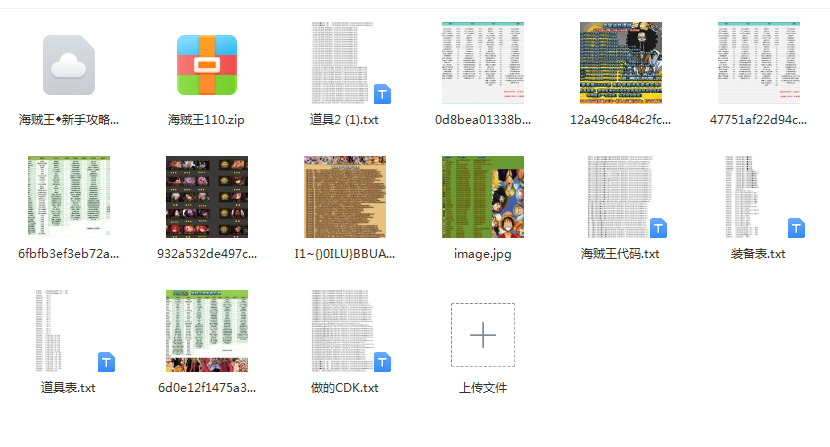Click blue T badge on 道具2 (1).txt

382,94
